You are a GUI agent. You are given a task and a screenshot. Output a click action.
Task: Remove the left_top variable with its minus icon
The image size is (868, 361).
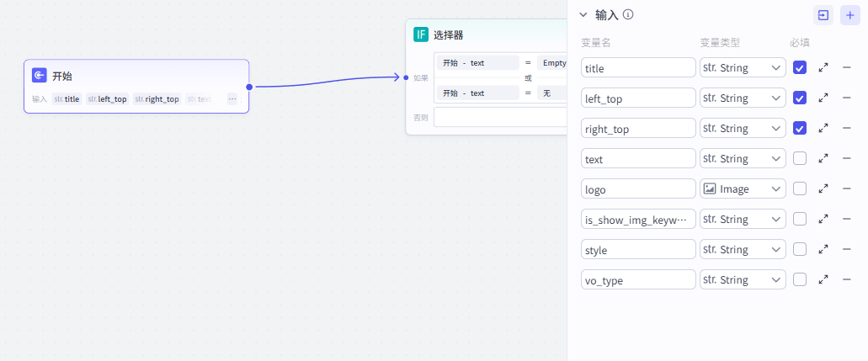pyautogui.click(x=847, y=98)
